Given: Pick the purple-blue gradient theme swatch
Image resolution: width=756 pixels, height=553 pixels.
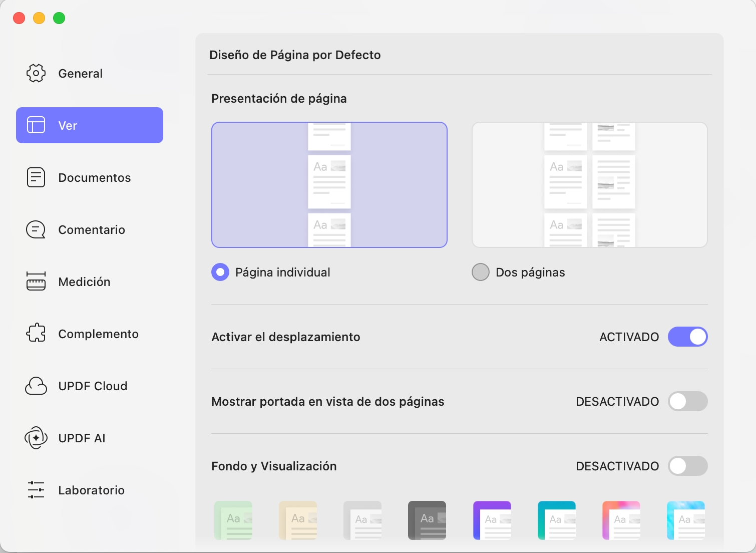Looking at the screenshot, I should click(x=492, y=520).
